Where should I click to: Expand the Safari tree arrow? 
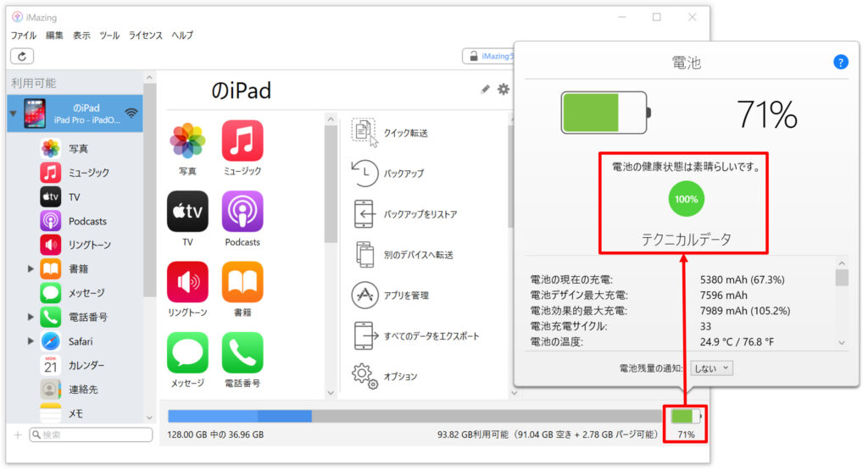pos(31,341)
